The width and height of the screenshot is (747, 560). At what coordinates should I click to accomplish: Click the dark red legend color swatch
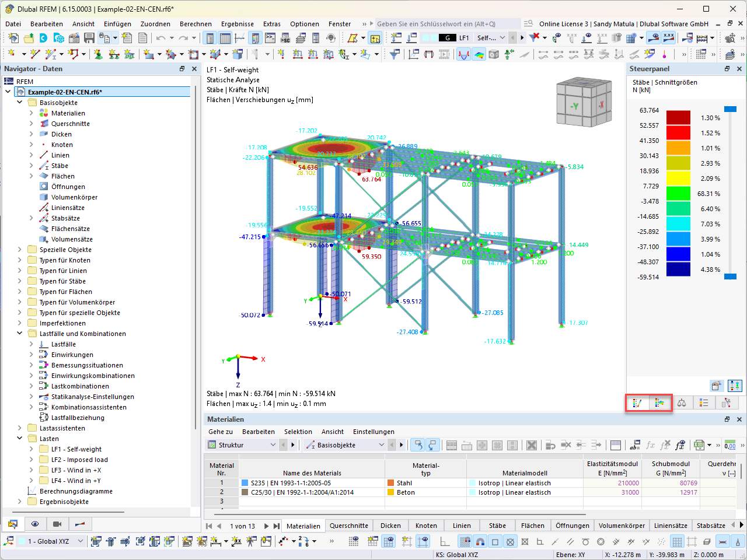(x=678, y=118)
